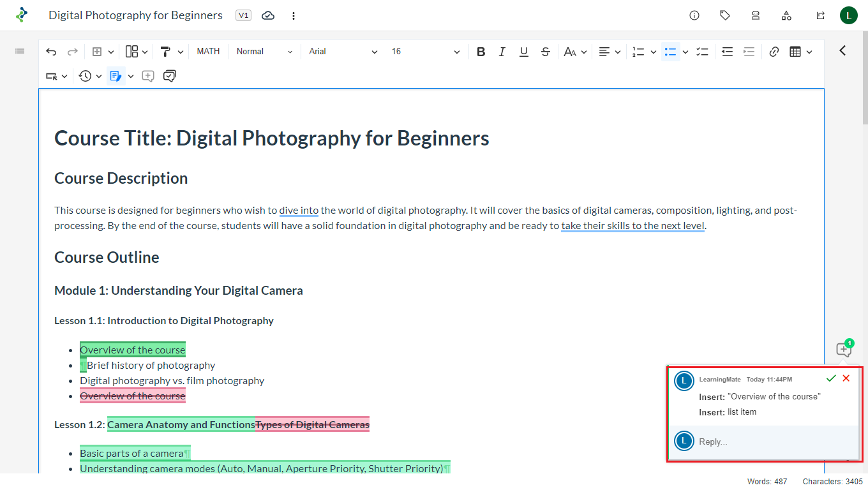Open the three-dot more options menu
Image resolution: width=868 pixels, height=490 pixels.
(294, 15)
